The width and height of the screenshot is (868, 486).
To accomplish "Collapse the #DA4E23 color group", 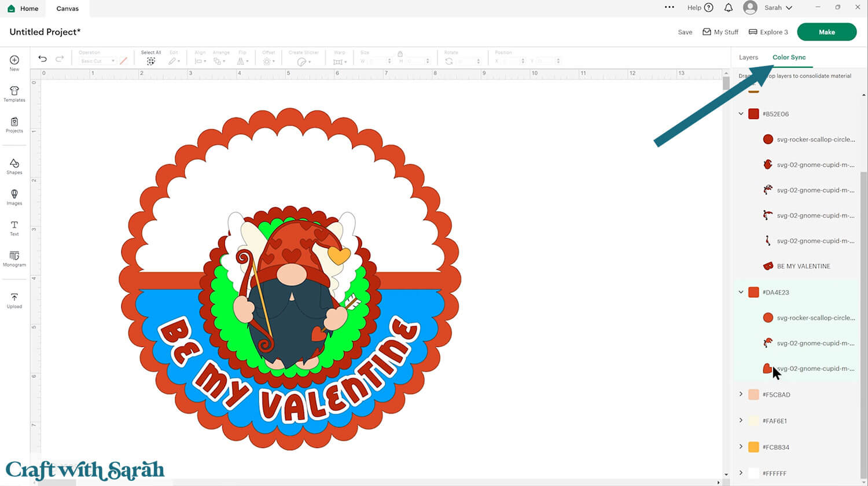I will [741, 292].
